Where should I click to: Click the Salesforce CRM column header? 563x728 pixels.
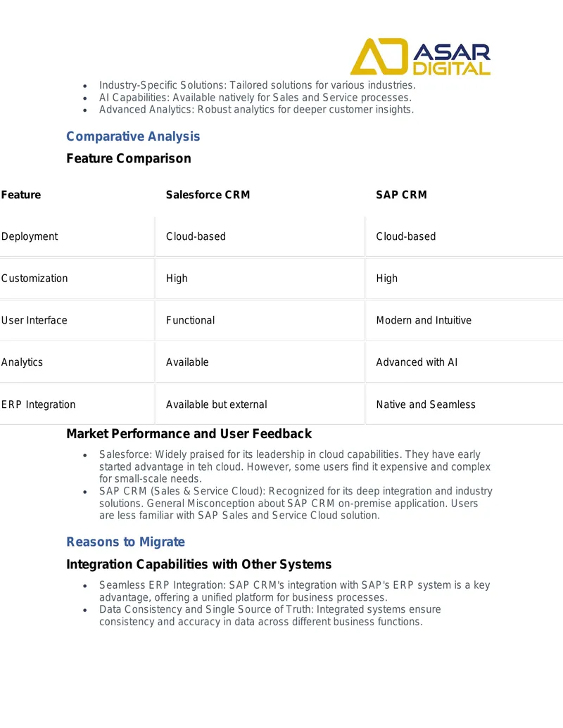[x=208, y=195]
